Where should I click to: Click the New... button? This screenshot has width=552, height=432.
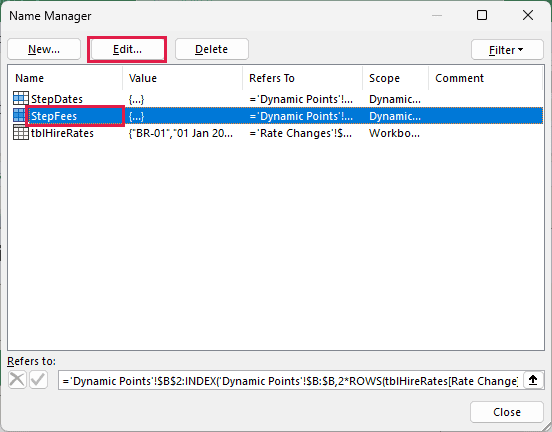pyautogui.click(x=44, y=49)
